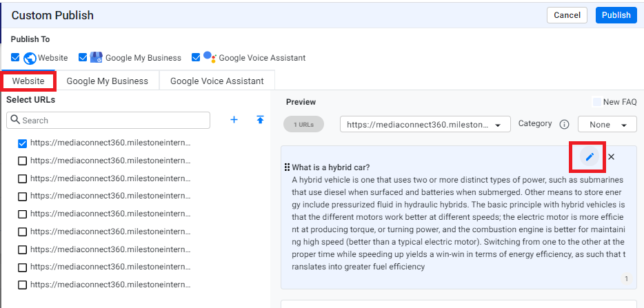The image size is (644, 308).
Task: Click the Preview label
Action: click(301, 102)
